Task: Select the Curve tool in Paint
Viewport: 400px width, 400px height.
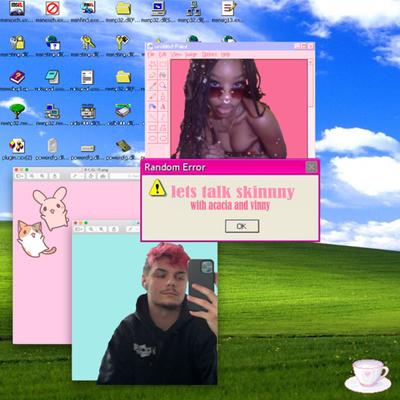Action: point(163,117)
